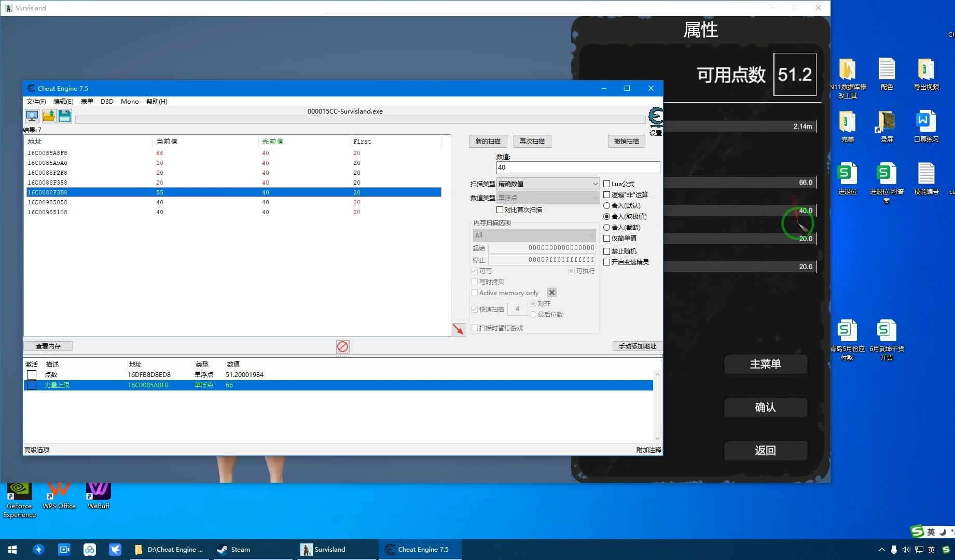
Task: Open the 进退位 spreadsheet icon
Action: [x=847, y=178]
